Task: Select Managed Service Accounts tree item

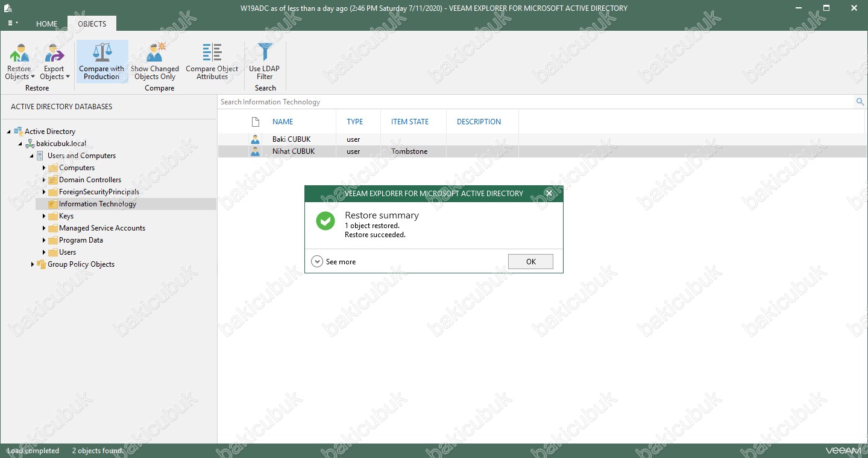Action: coord(102,228)
